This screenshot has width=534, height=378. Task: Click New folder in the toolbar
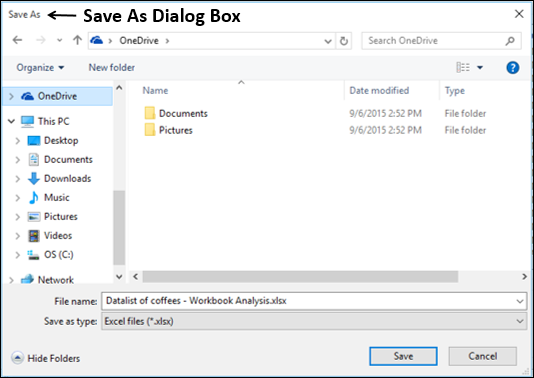[x=112, y=67]
